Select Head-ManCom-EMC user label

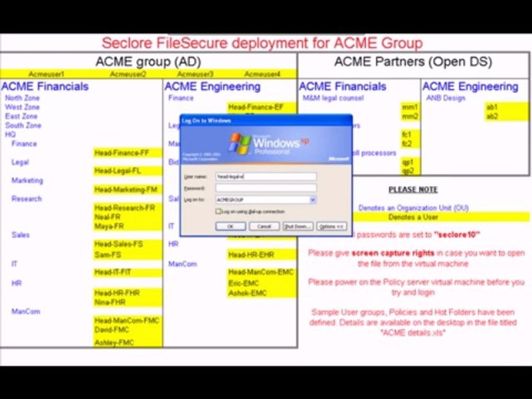(x=260, y=272)
